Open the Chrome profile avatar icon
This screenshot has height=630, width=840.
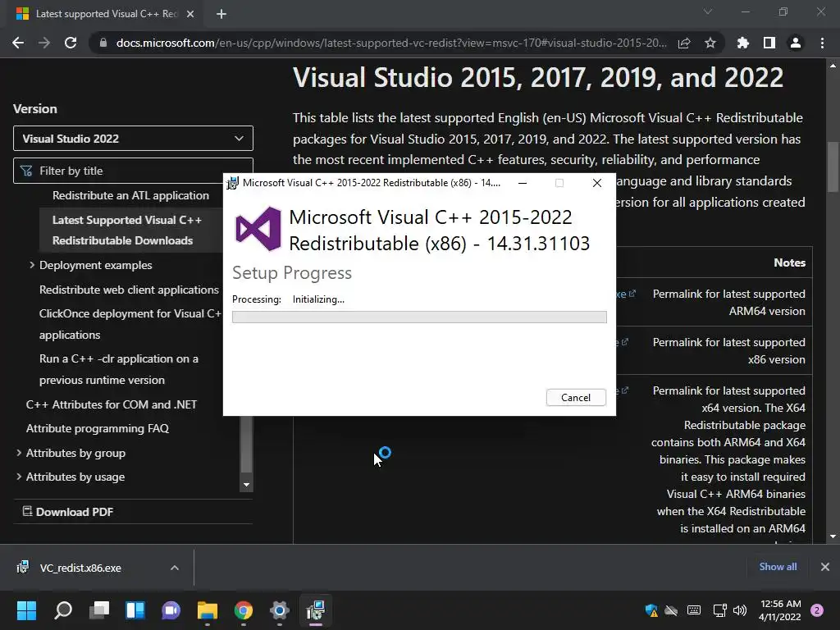click(796, 43)
